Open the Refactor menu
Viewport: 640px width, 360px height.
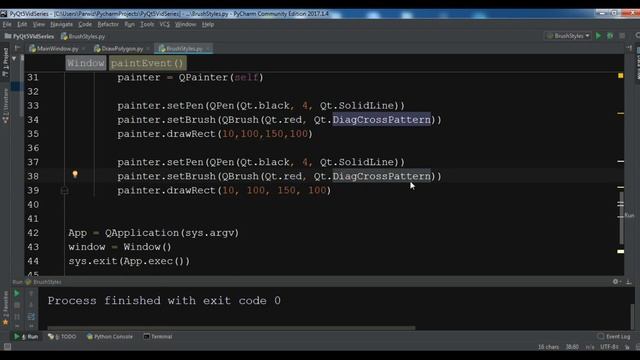click(x=108, y=24)
